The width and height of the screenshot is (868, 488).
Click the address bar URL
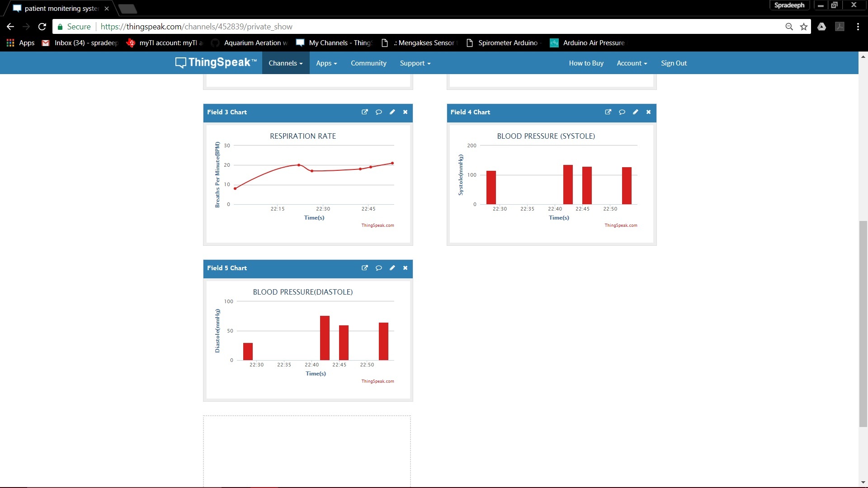tap(196, 27)
